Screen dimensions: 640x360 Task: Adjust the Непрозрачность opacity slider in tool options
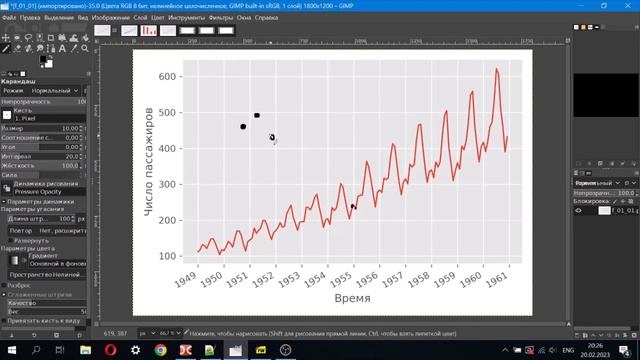44,102
